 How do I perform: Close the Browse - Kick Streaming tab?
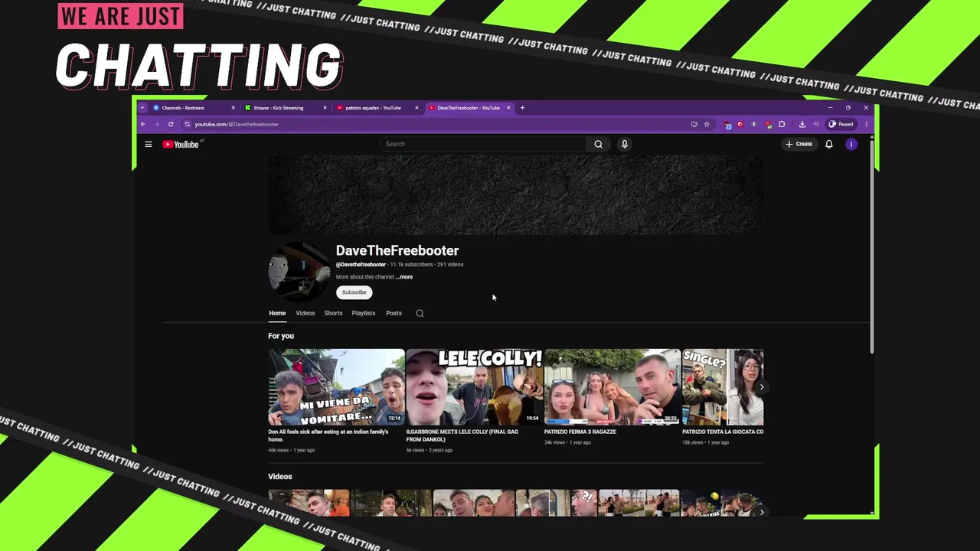(x=325, y=108)
